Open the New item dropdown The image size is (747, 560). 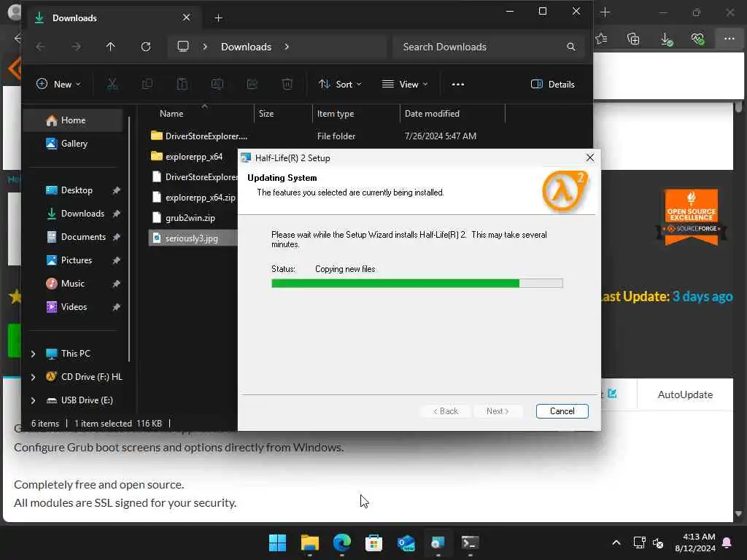[x=58, y=85]
